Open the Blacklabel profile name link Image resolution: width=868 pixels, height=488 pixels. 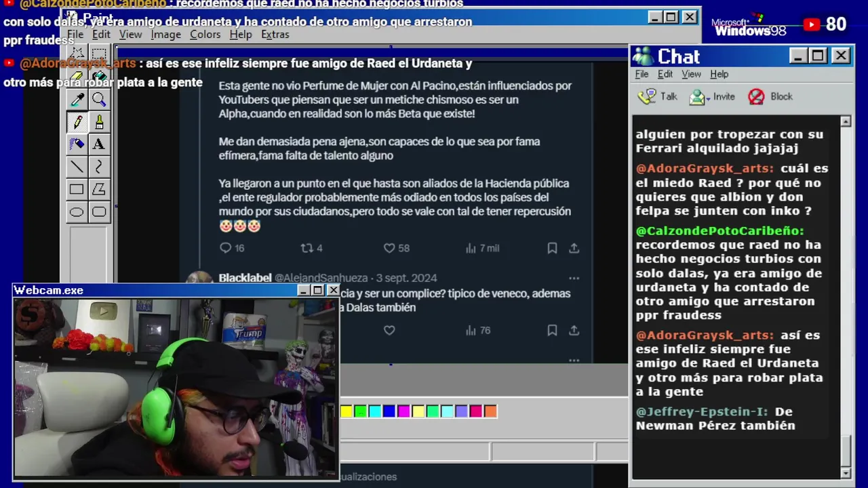click(x=245, y=278)
